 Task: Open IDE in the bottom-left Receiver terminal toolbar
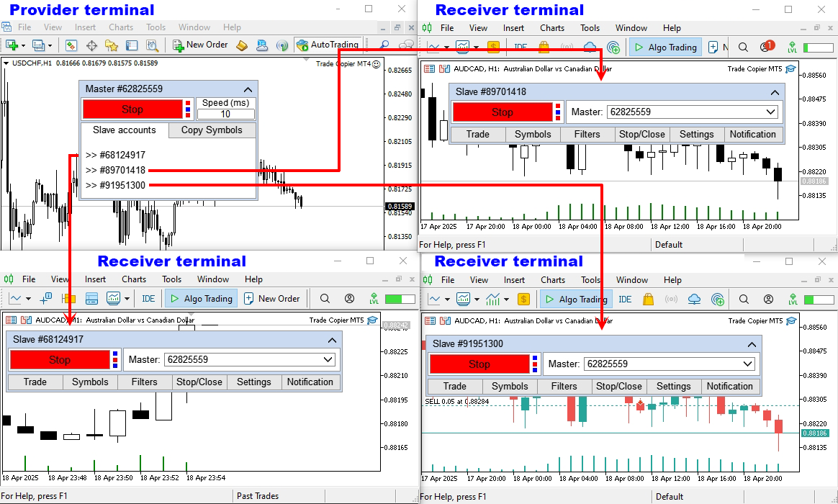[x=148, y=299]
